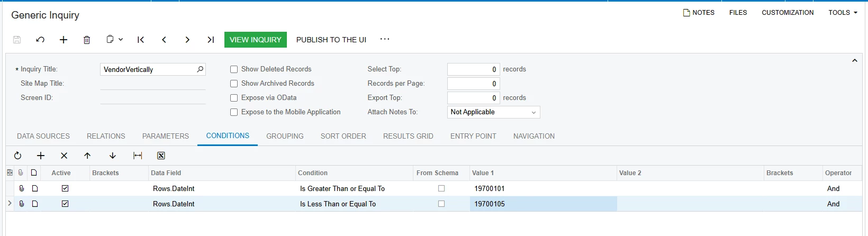Switch to Sort Order tab

343,136
